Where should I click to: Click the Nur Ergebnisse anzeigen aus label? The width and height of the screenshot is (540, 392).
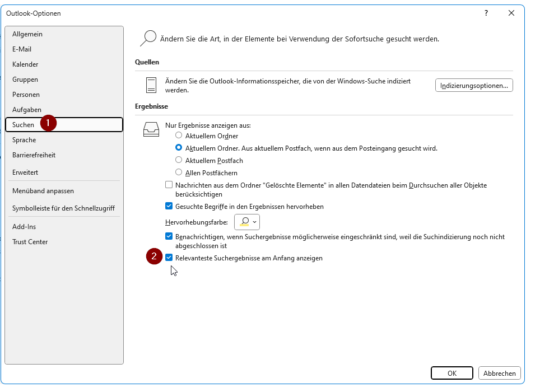208,125
